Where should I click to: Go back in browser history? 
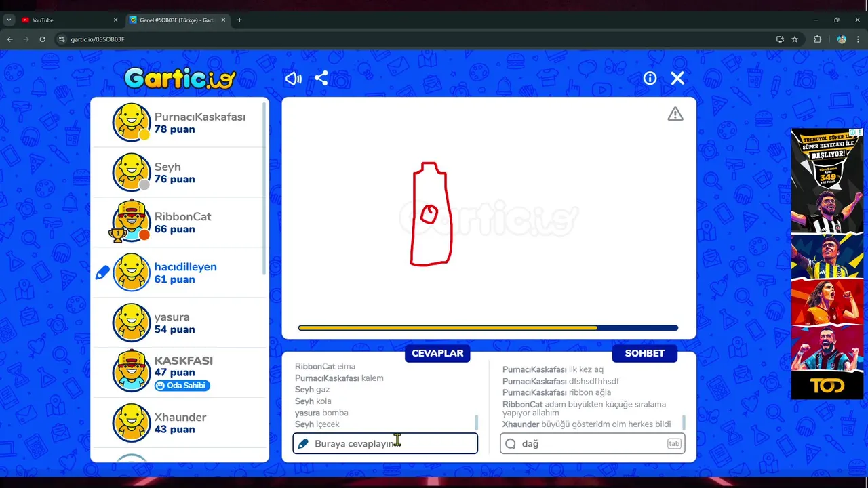(10, 39)
